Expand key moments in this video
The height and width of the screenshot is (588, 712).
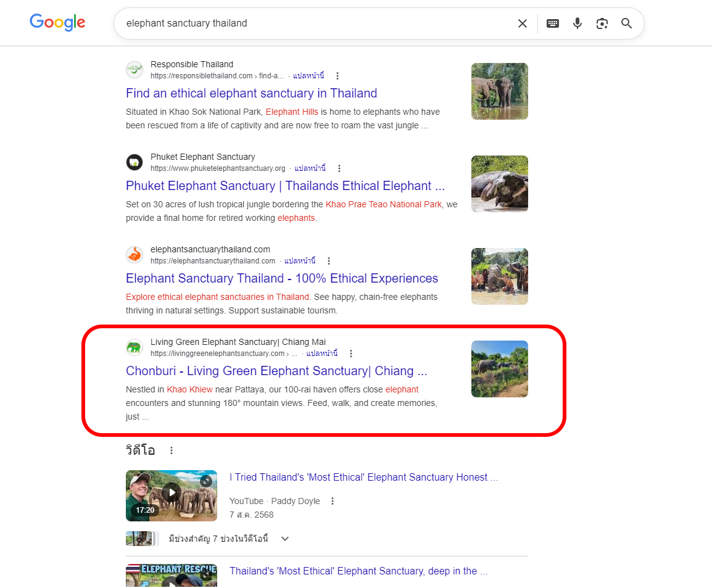coord(285,539)
